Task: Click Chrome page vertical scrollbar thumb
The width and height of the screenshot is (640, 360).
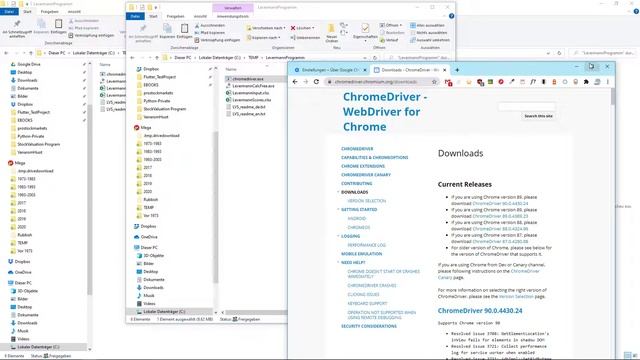Action: click(613, 96)
